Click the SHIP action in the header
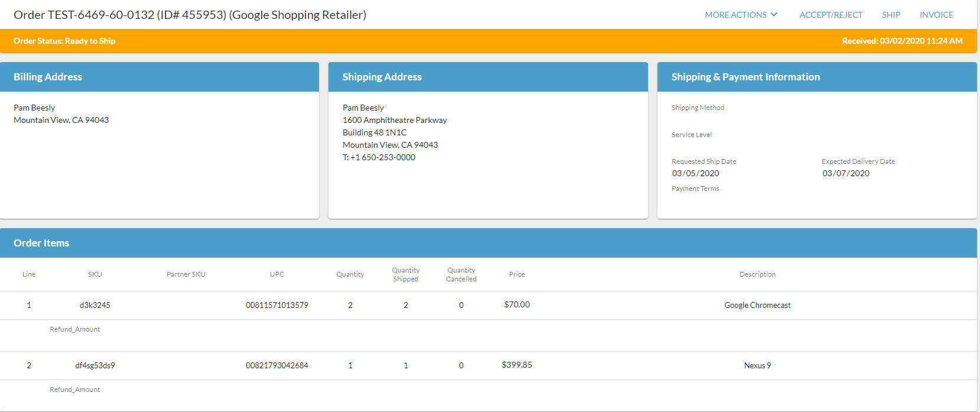Image resolution: width=980 pixels, height=412 pixels. pyautogui.click(x=891, y=15)
